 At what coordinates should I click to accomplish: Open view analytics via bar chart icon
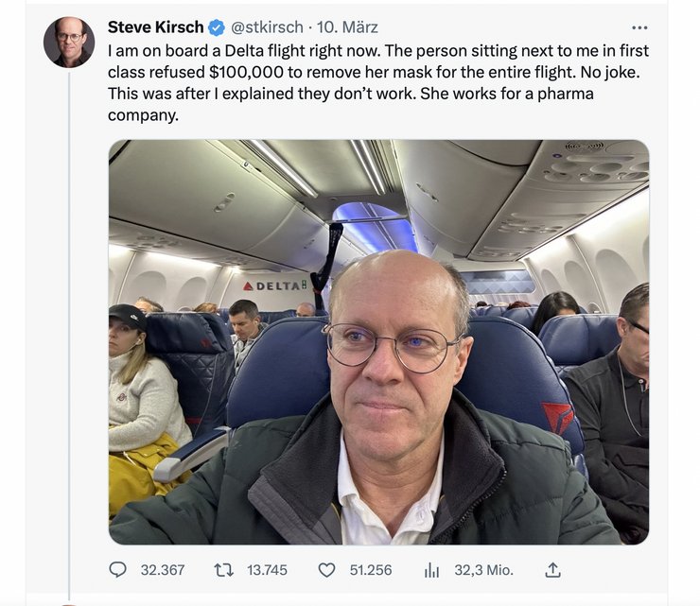pyautogui.click(x=431, y=570)
